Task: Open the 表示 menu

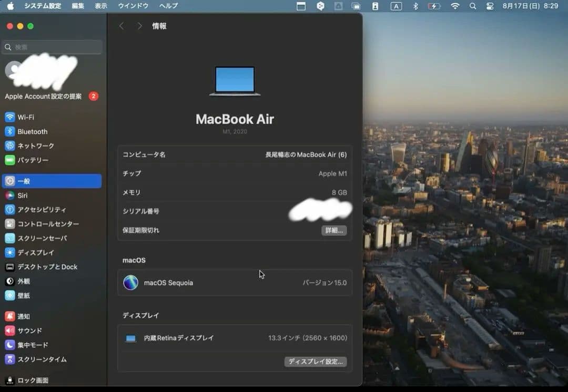Action: pyautogui.click(x=101, y=6)
